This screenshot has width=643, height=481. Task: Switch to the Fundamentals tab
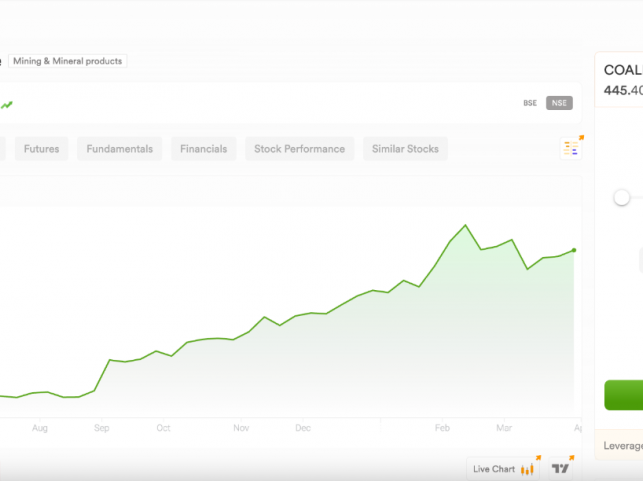coord(120,149)
